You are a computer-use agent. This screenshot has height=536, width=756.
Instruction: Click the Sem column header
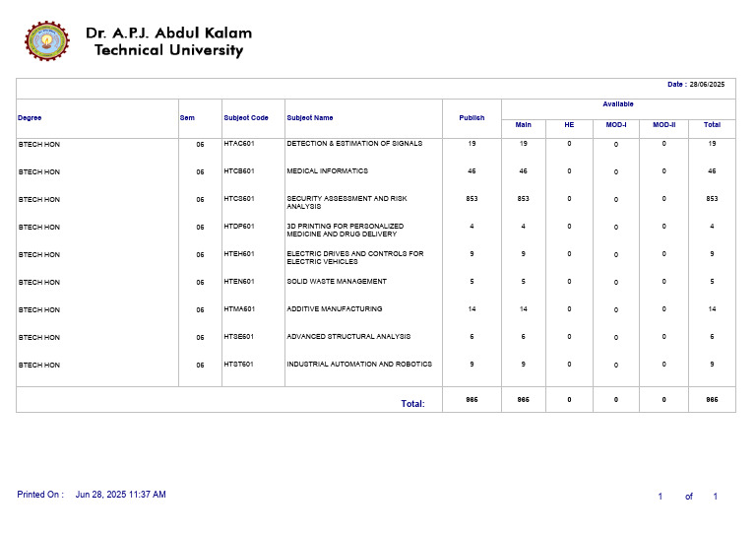187,117
